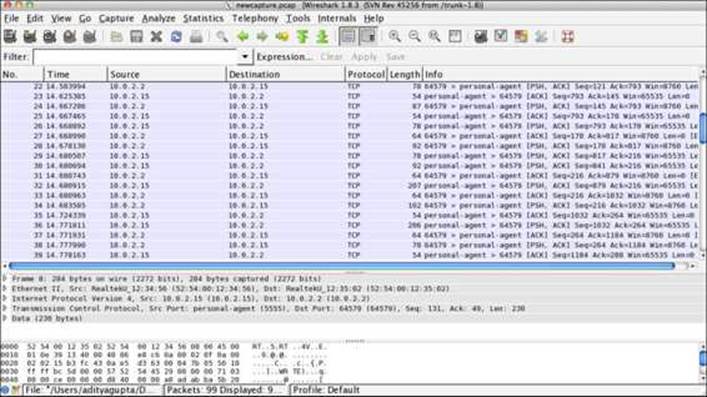Viewport: 707px width, 397px height.
Task: Open the Analyze menu
Action: click(x=159, y=18)
